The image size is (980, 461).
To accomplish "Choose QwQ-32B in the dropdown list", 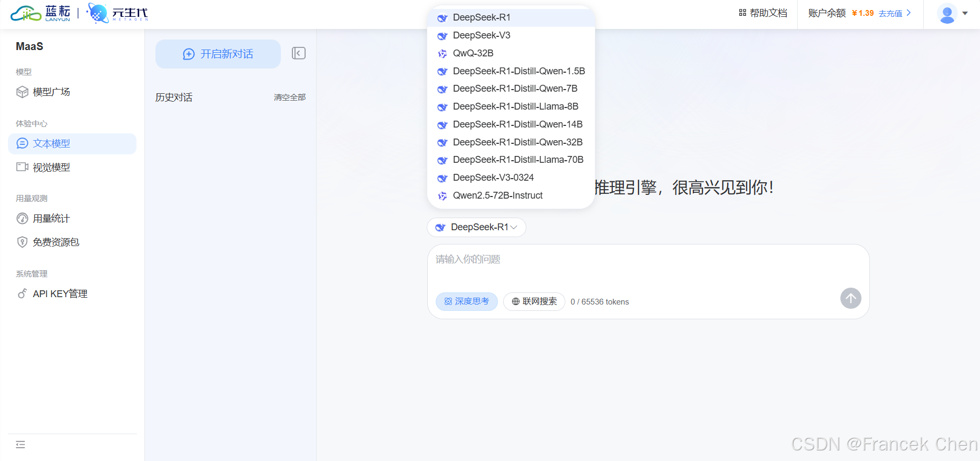I will (x=511, y=53).
